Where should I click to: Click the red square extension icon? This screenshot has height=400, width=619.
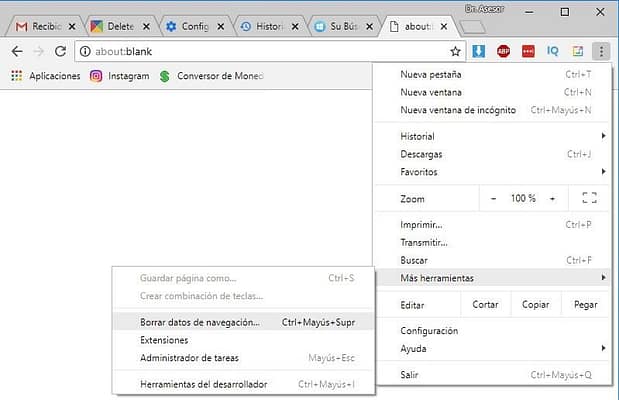528,51
